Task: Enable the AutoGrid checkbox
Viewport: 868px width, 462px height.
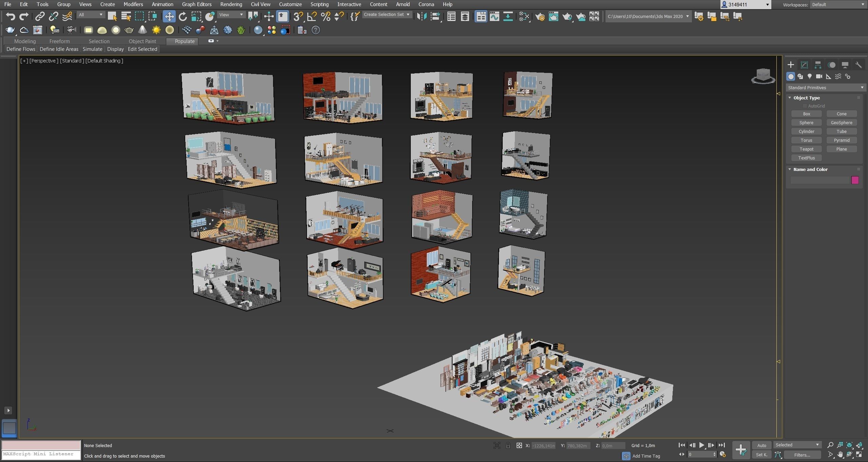Action: click(805, 106)
